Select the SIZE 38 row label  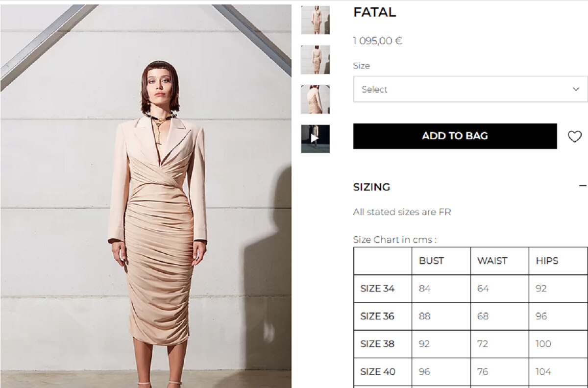click(x=377, y=343)
